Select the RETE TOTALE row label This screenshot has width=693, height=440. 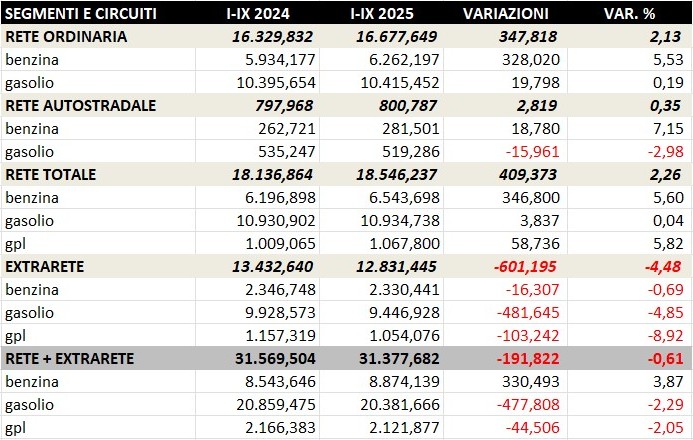[x=51, y=174]
